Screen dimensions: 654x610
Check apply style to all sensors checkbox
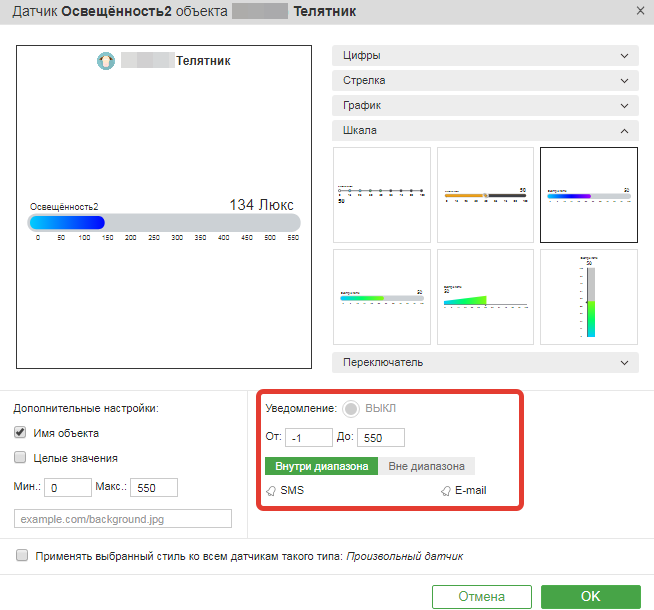point(22,555)
